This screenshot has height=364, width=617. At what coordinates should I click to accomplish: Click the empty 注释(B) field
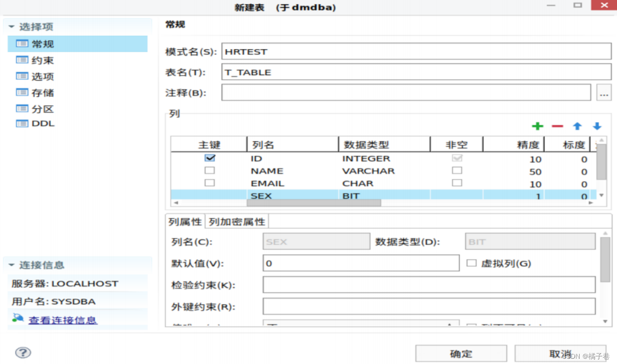tap(406, 93)
